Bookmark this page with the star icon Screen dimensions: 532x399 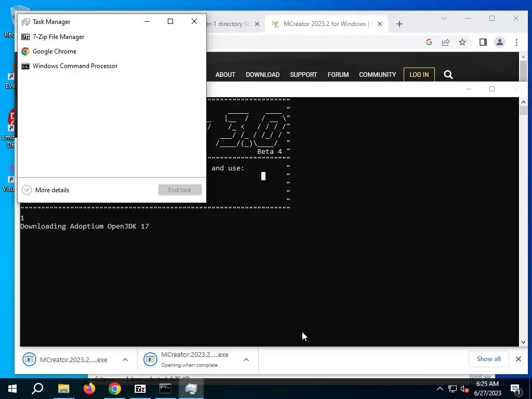point(462,42)
